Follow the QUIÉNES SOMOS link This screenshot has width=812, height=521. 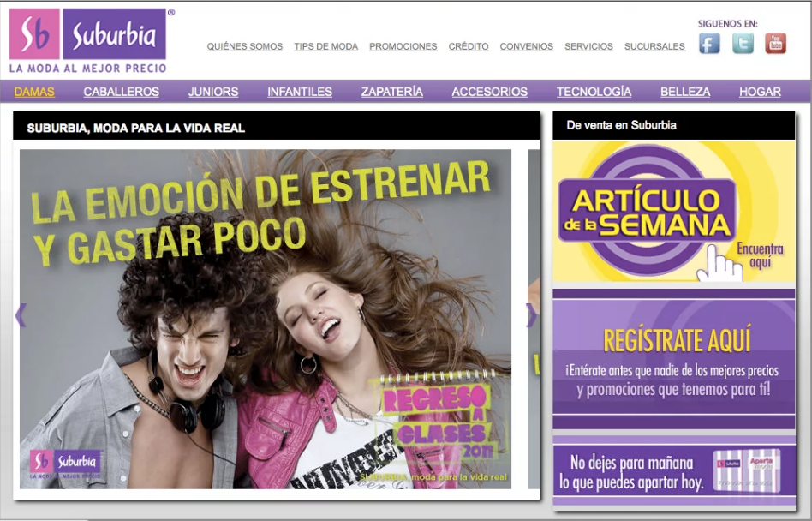point(245,46)
